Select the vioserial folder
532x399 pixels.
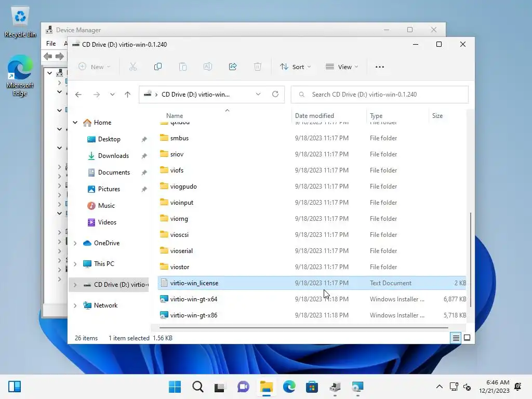[312, 251]
